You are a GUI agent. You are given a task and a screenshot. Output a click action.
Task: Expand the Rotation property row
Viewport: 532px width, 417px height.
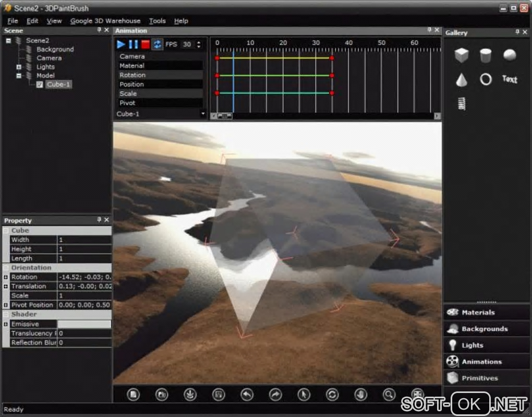coord(6,277)
